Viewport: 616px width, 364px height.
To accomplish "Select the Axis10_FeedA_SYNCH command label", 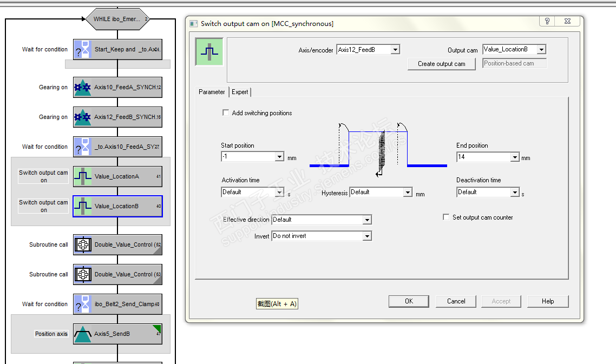I will (125, 87).
